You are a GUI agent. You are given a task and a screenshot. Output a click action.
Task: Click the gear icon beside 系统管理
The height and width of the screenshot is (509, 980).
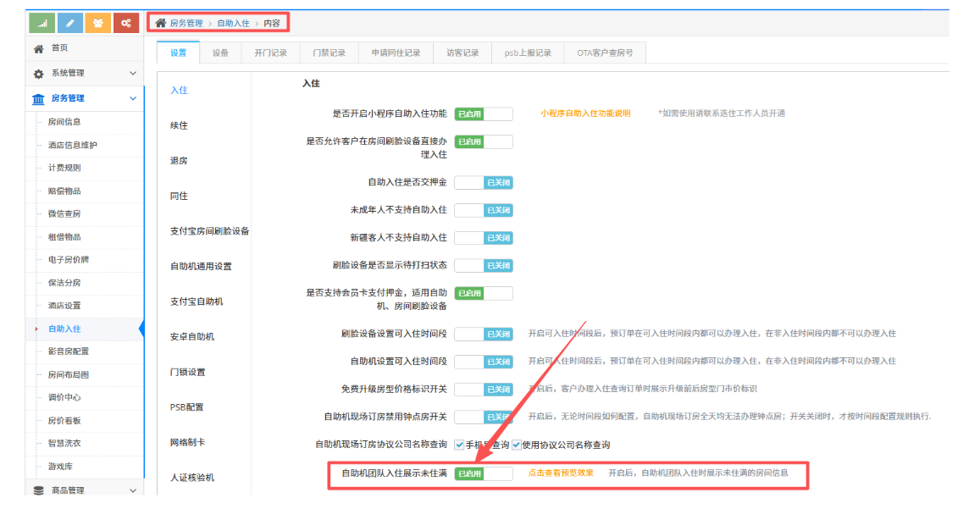39,74
